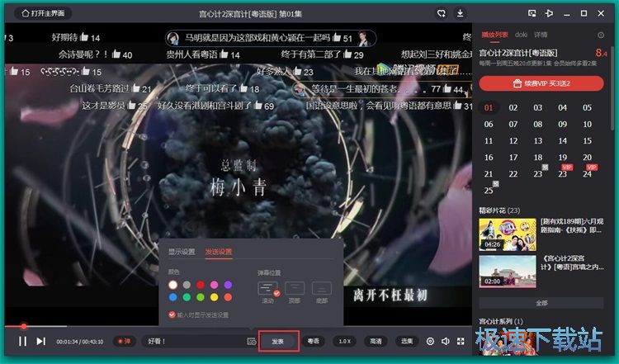The height and width of the screenshot is (364, 619).
Task: Open the 选集 episode picker
Action: tap(407, 341)
